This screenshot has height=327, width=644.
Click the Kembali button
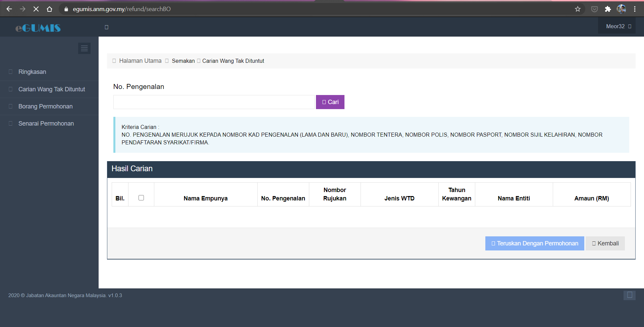[605, 243]
